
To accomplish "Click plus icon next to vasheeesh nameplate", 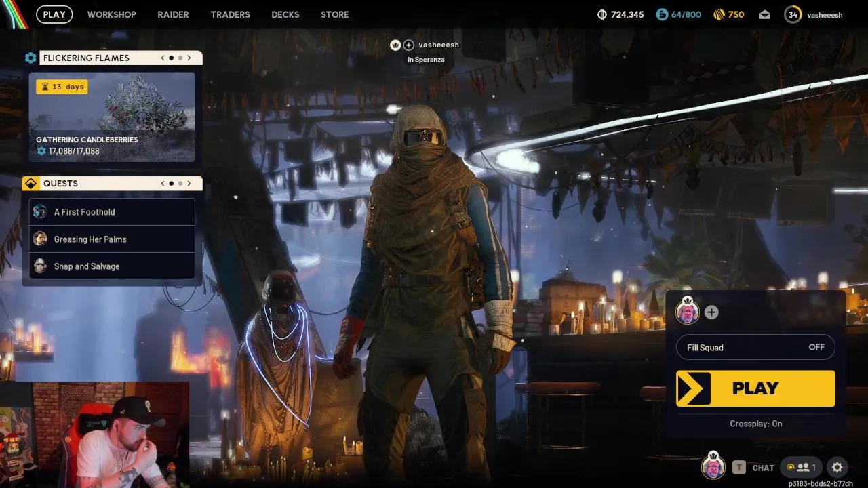I will 408,45.
